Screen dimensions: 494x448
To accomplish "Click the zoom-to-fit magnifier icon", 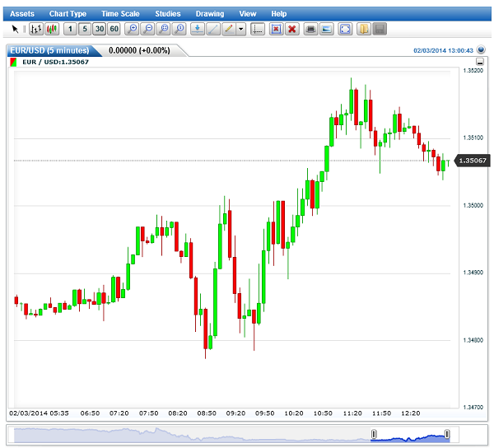I will click(164, 30).
